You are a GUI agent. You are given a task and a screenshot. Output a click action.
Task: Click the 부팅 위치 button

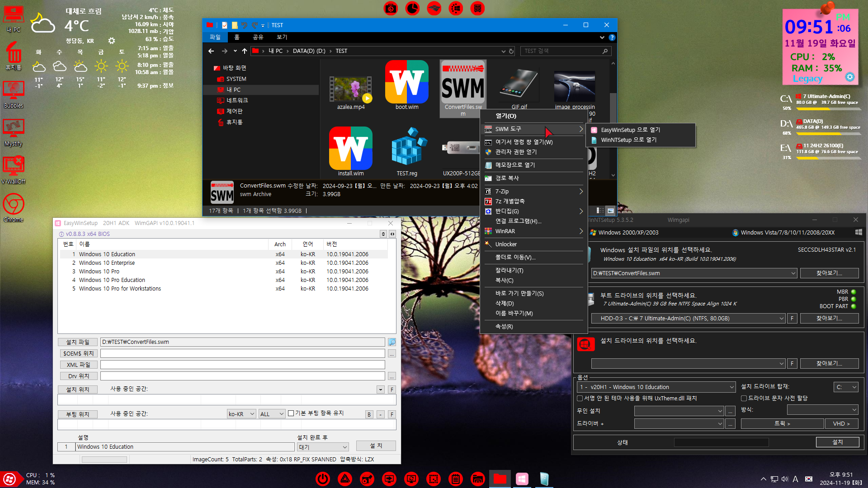pos(78,414)
